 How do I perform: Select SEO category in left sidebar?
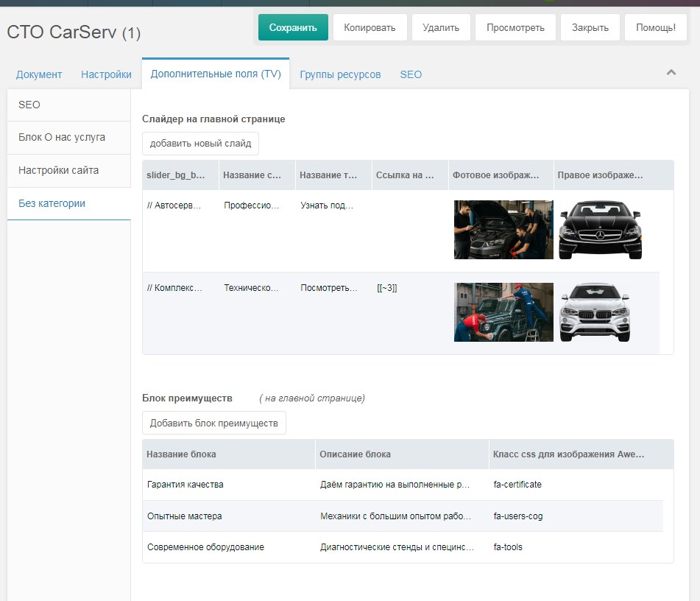click(x=29, y=105)
